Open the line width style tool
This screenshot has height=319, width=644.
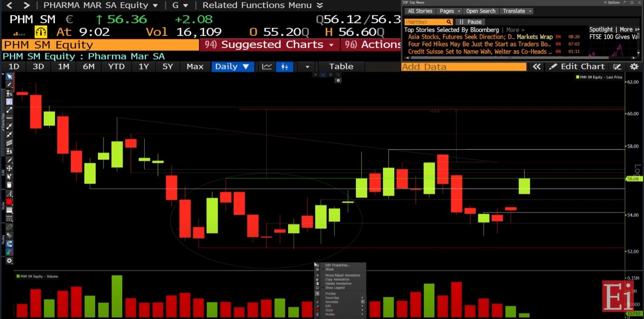click(x=9, y=210)
